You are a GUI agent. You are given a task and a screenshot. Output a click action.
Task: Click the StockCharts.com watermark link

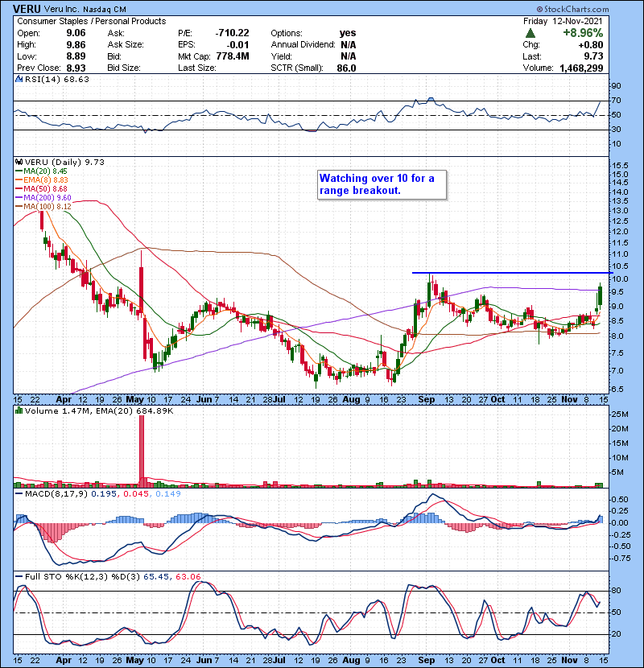tap(572, 9)
